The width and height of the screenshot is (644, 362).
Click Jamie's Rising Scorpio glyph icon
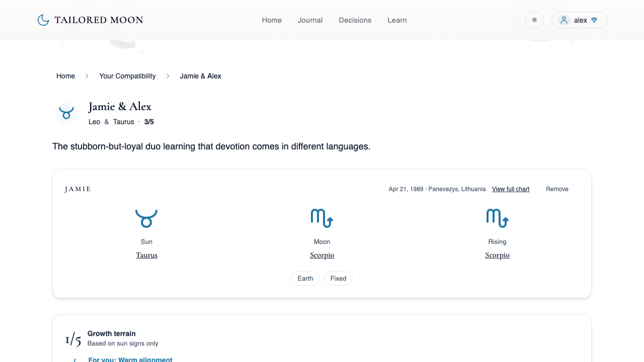point(497,218)
